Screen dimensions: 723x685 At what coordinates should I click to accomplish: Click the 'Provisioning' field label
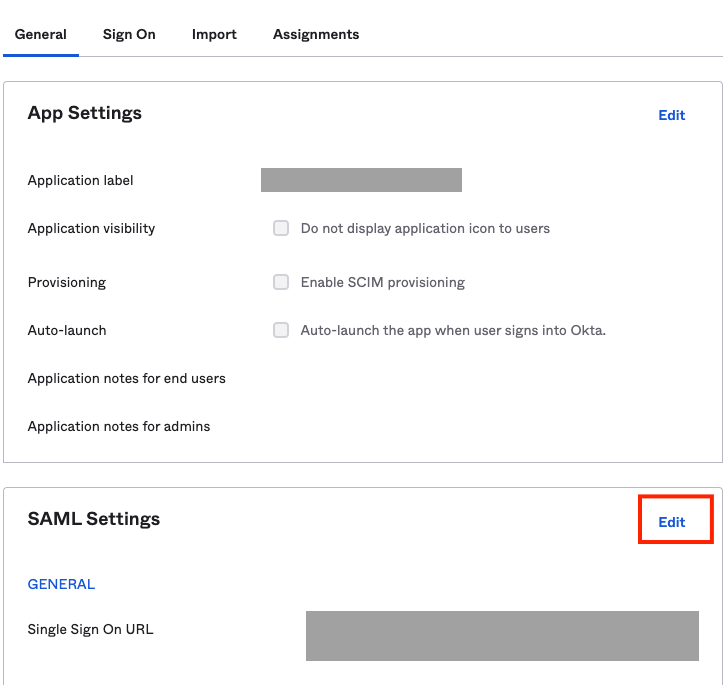[67, 282]
